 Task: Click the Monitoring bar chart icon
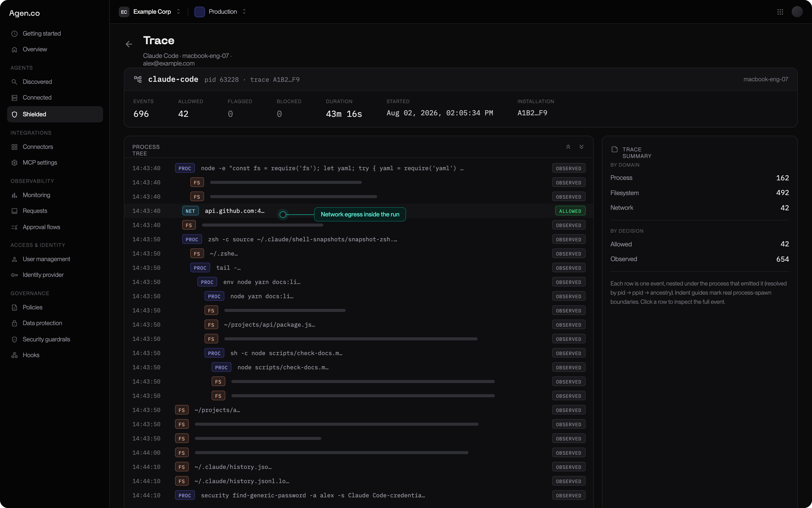point(14,195)
